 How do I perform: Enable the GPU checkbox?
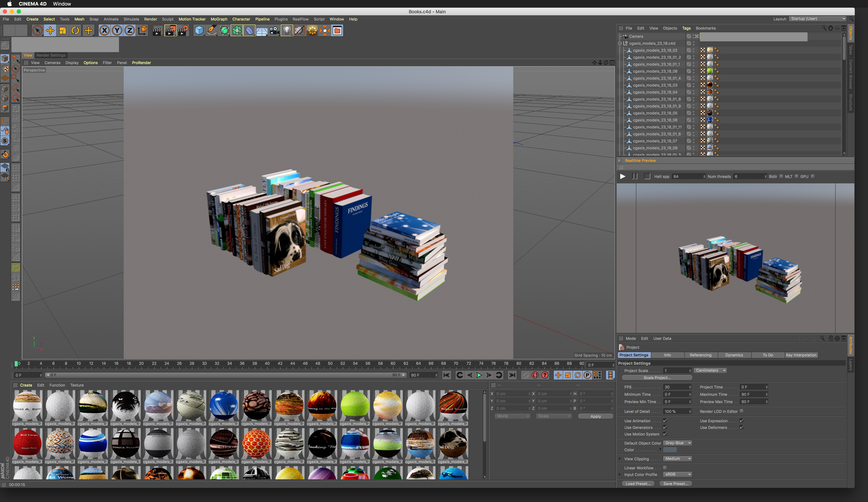tap(813, 176)
